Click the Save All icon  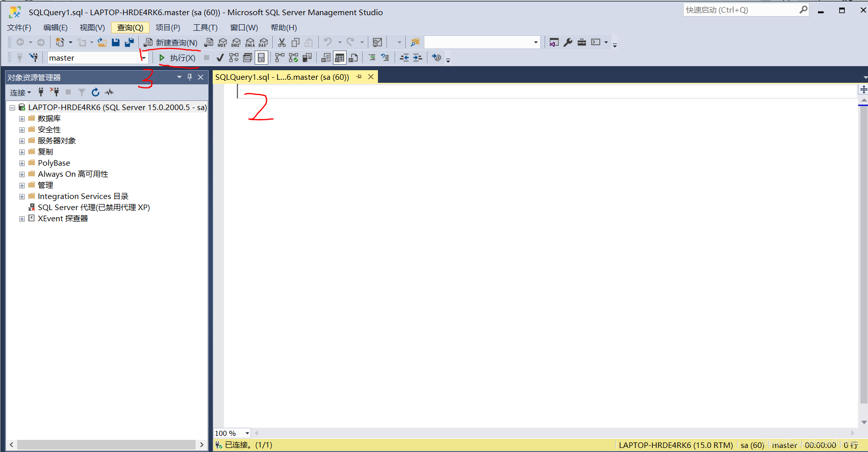pos(129,42)
